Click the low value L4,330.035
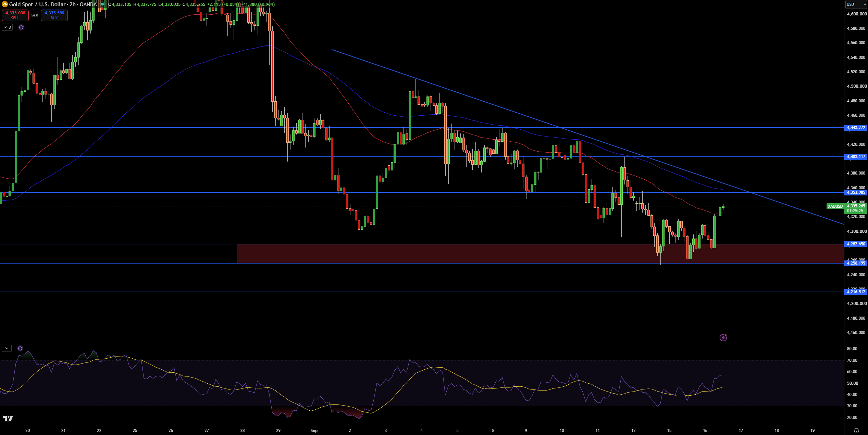868x435 pixels. pyautogui.click(x=169, y=4)
